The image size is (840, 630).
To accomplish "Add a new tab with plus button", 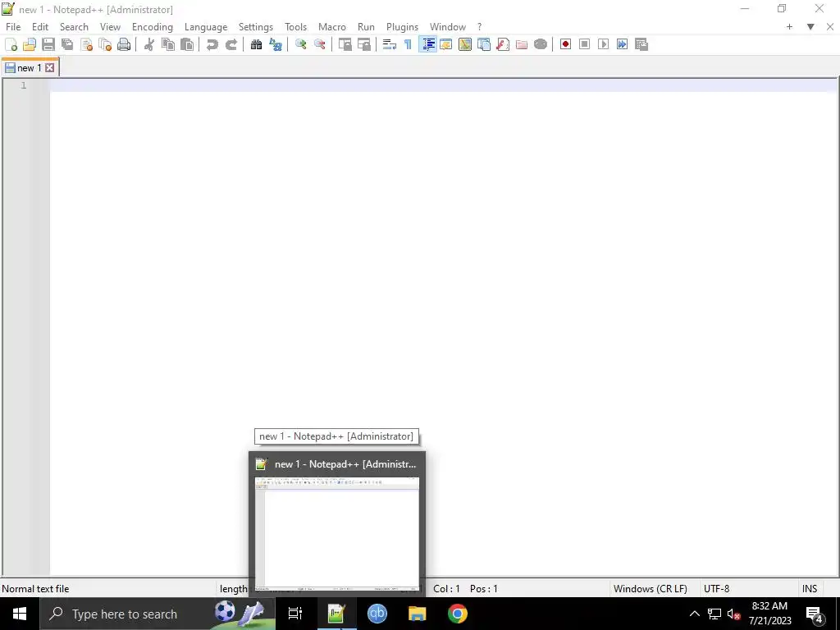I will pyautogui.click(x=789, y=27).
